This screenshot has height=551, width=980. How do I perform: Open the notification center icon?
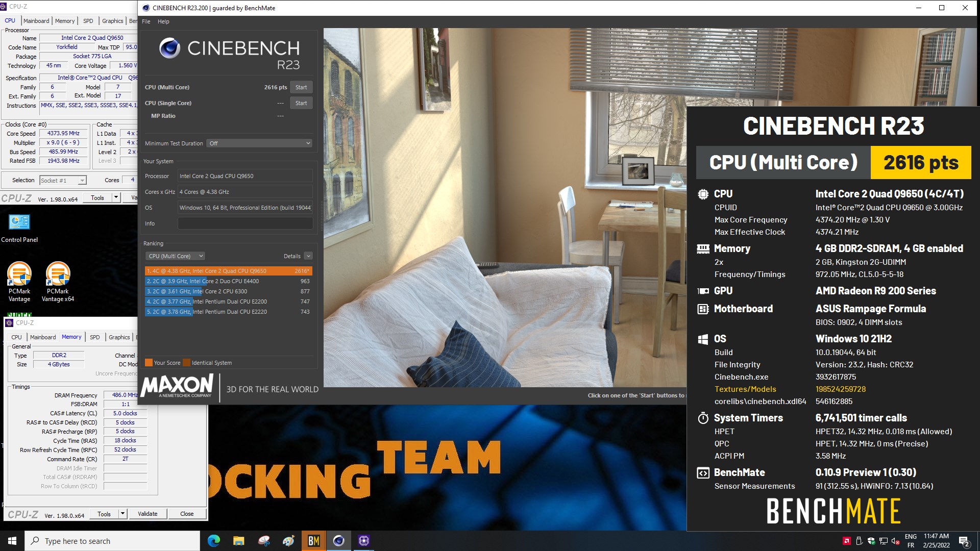[x=964, y=541]
